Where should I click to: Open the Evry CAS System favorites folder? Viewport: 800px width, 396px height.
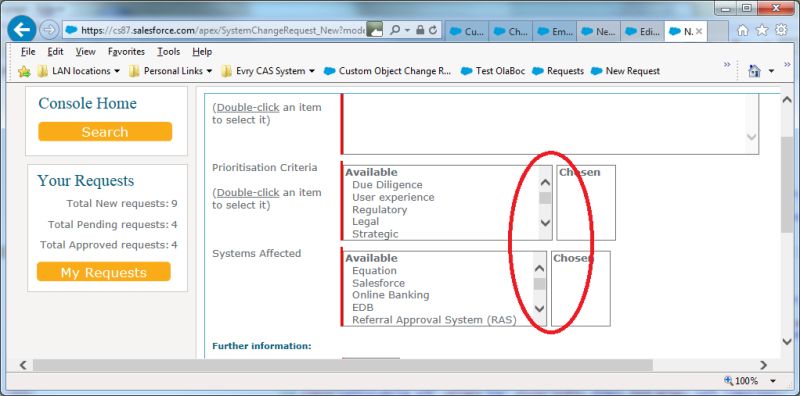[268, 71]
